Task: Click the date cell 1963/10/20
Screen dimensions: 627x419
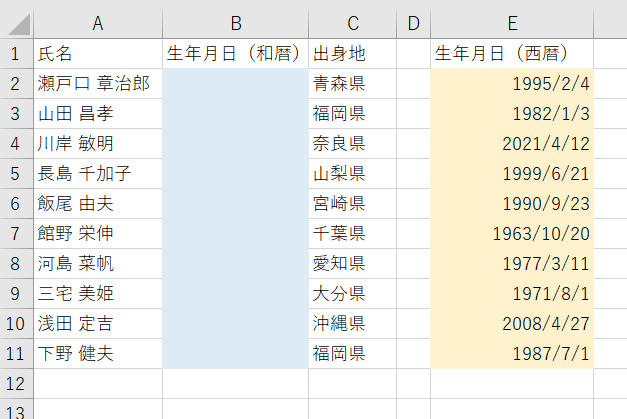Action: 512,234
